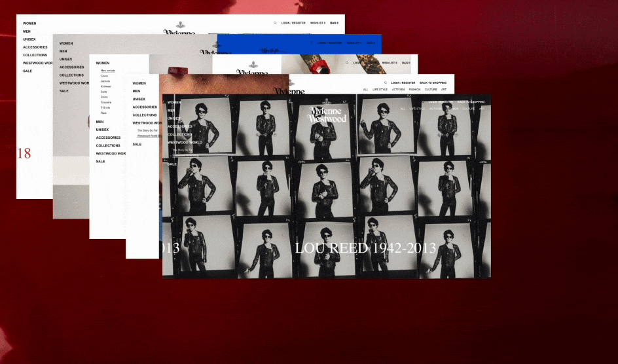Expand WESTWOOD WORLD on the Lou Reed page
The image size is (618, 364).
(x=185, y=142)
